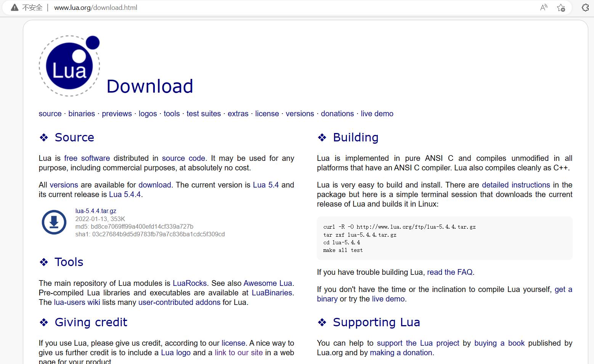Viewport: 594px width, 364px height.
Task: Visit the LuaBinaries link
Action: click(x=272, y=293)
